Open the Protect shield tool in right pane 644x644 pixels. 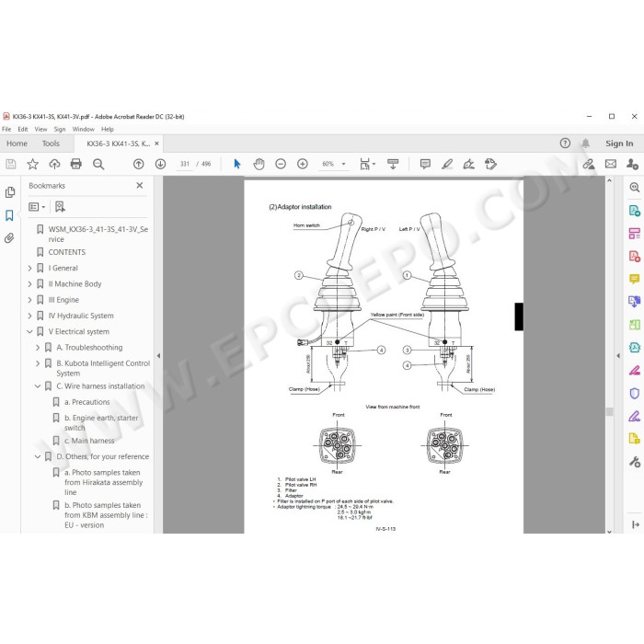[x=634, y=394]
